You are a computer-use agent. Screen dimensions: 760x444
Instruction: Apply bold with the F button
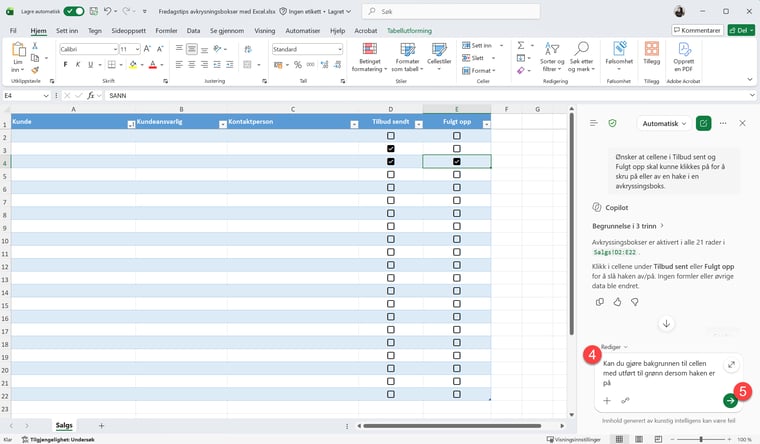point(65,64)
